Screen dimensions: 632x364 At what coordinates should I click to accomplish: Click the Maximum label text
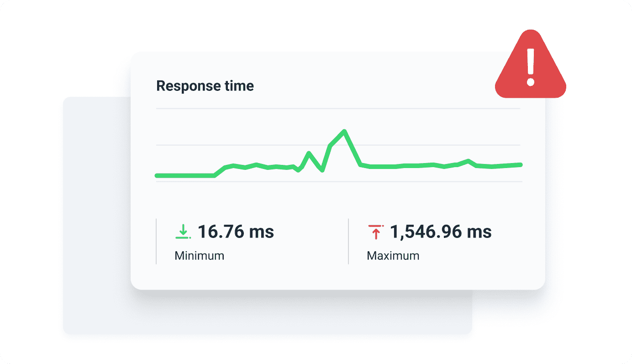pyautogui.click(x=393, y=256)
